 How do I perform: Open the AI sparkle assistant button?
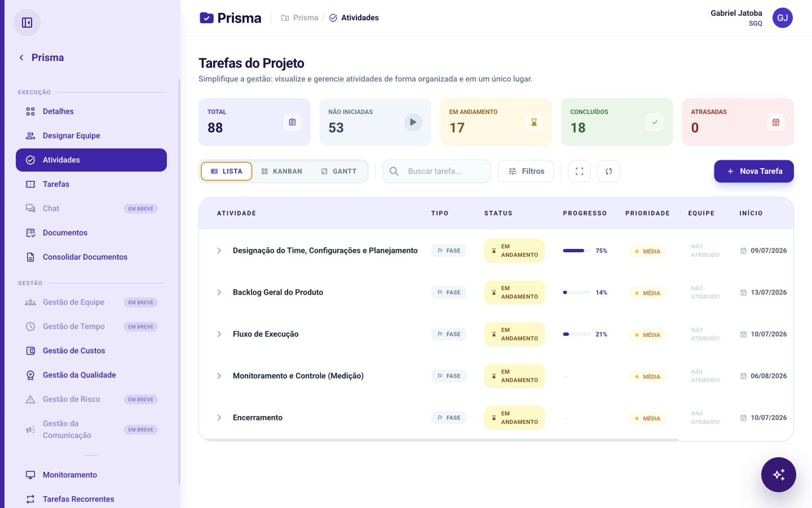[x=778, y=475]
